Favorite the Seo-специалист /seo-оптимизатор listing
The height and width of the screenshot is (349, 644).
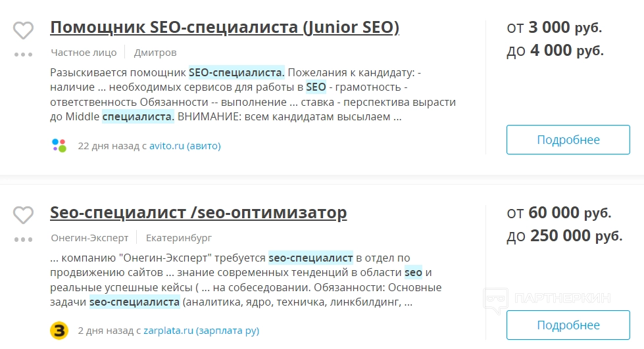click(x=24, y=215)
